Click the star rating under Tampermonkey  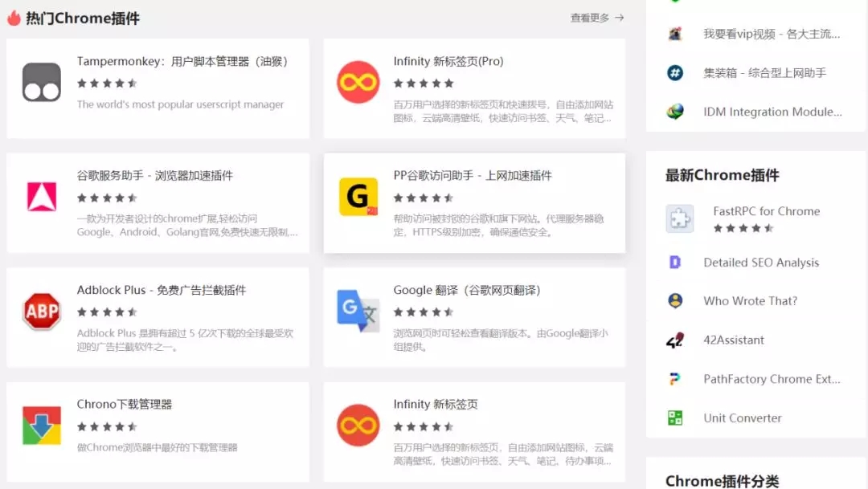[x=107, y=84]
